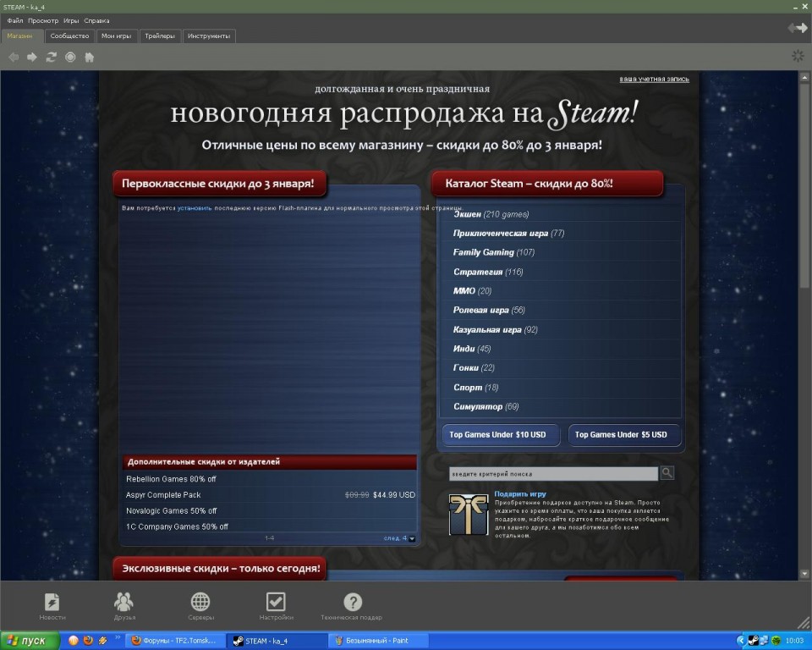Open Техническая поддержка question mark icon
This screenshot has height=650, width=812.
coord(352,602)
